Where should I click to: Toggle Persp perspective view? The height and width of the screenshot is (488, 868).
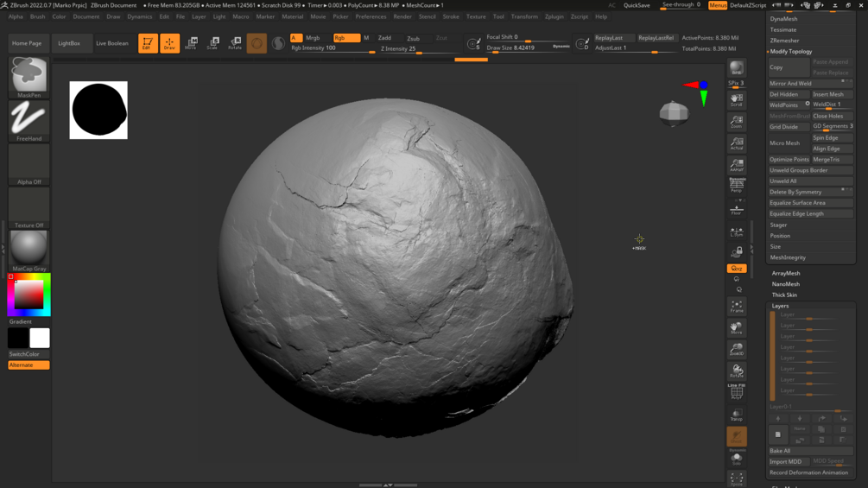point(736,185)
